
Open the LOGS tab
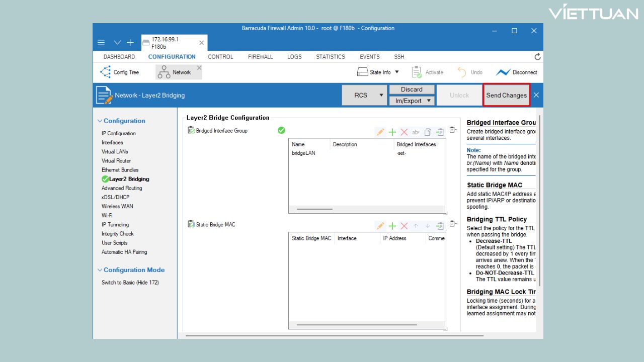pos(294,57)
